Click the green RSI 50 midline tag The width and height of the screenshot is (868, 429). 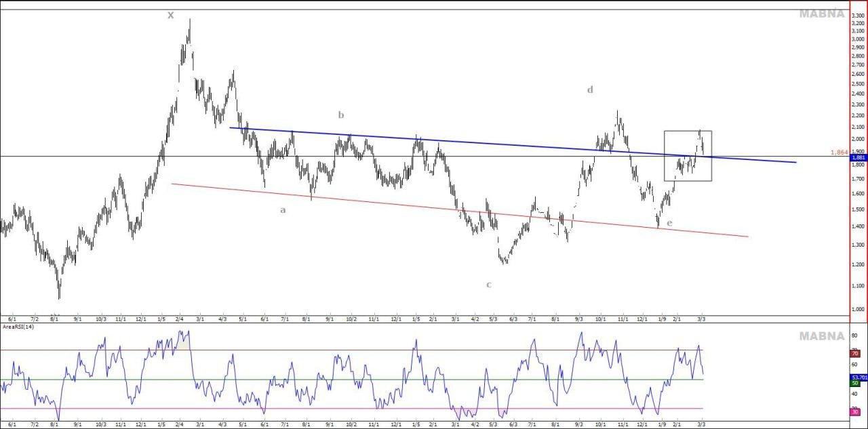point(856,383)
